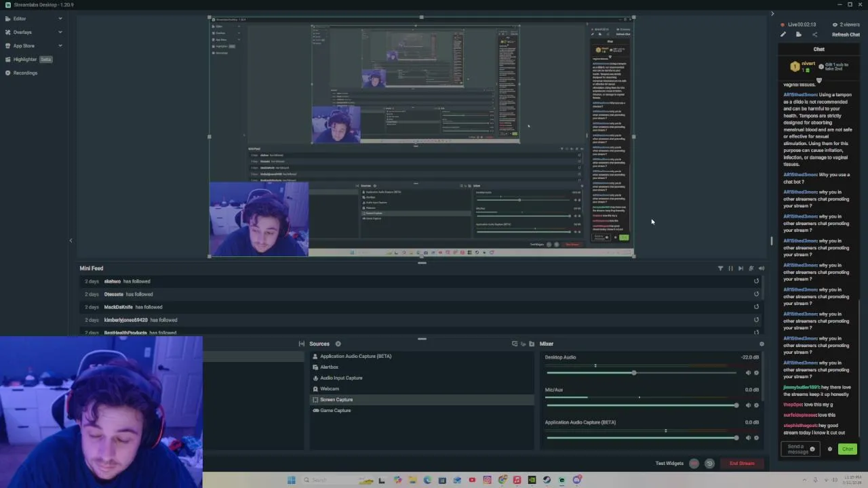The width and height of the screenshot is (868, 488).
Task: Click the green Chat send button
Action: [848, 449]
